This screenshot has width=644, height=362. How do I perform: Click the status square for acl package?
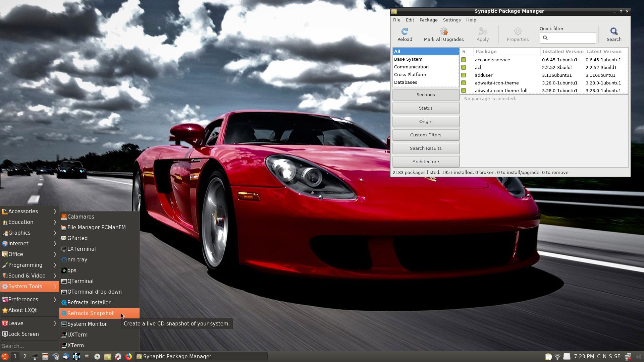tap(464, 67)
